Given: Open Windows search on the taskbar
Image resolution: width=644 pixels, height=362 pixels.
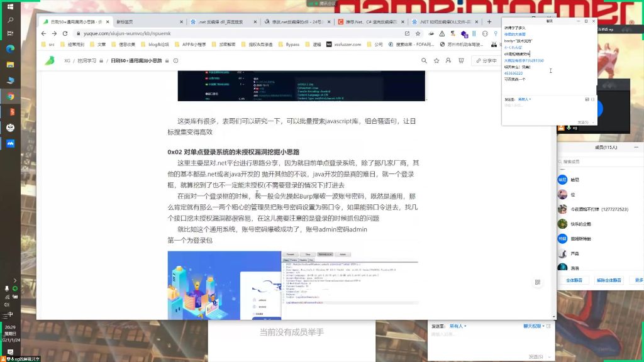Looking at the screenshot, I should tap(10, 20).
